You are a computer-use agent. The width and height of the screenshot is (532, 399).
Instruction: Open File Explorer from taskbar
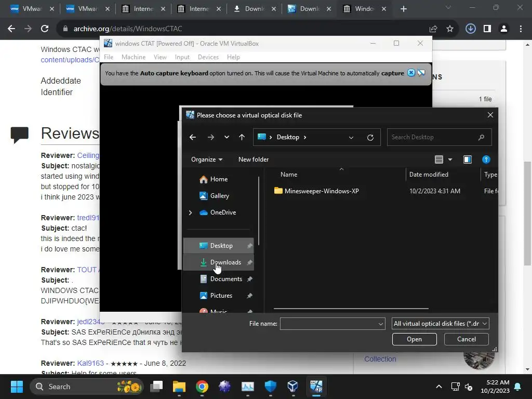pyautogui.click(x=179, y=387)
